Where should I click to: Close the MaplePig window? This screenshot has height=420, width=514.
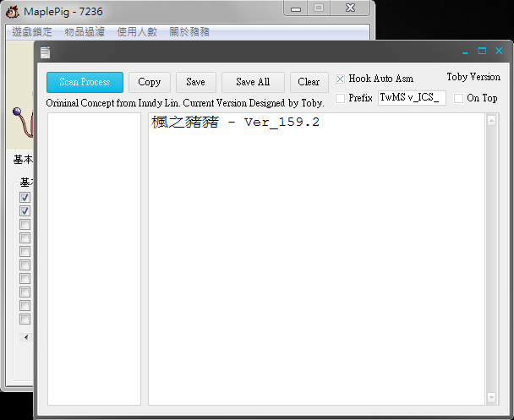351,8
